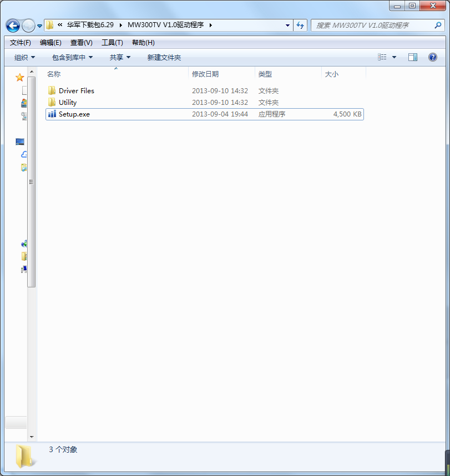Open the Help question mark icon

432,57
